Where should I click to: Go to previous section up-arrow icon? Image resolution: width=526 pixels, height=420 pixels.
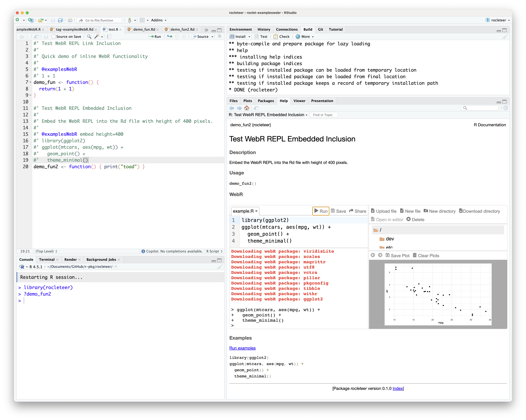tap(177, 36)
